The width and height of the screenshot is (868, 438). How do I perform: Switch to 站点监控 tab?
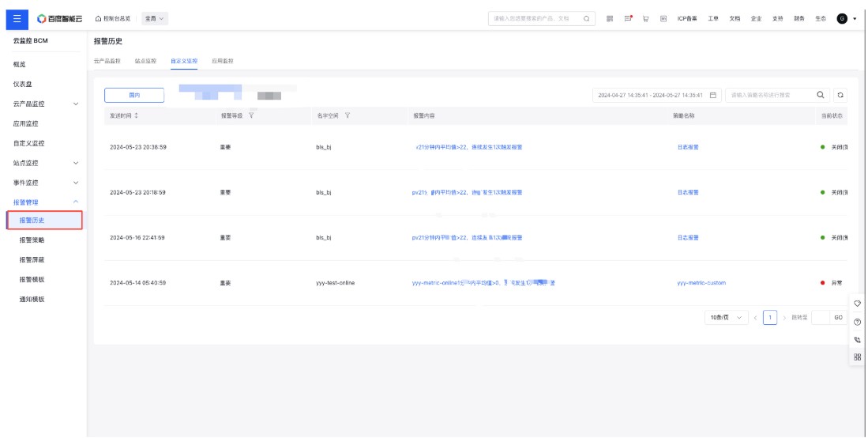pyautogui.click(x=145, y=61)
